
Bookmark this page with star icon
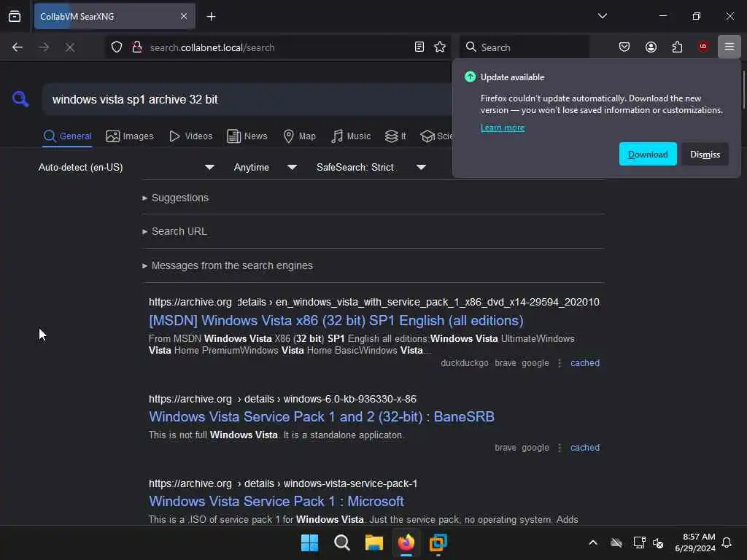440,47
